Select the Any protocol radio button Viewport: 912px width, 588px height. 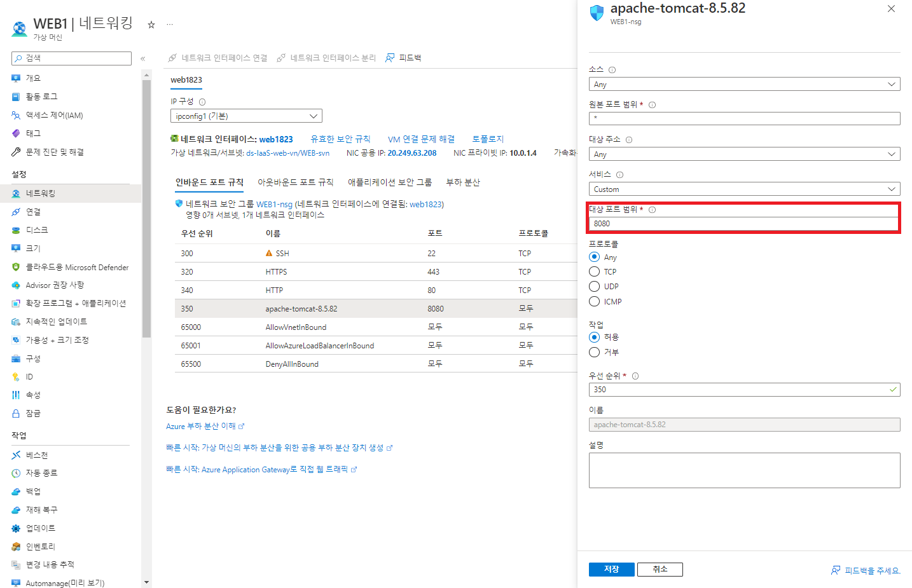click(x=595, y=257)
